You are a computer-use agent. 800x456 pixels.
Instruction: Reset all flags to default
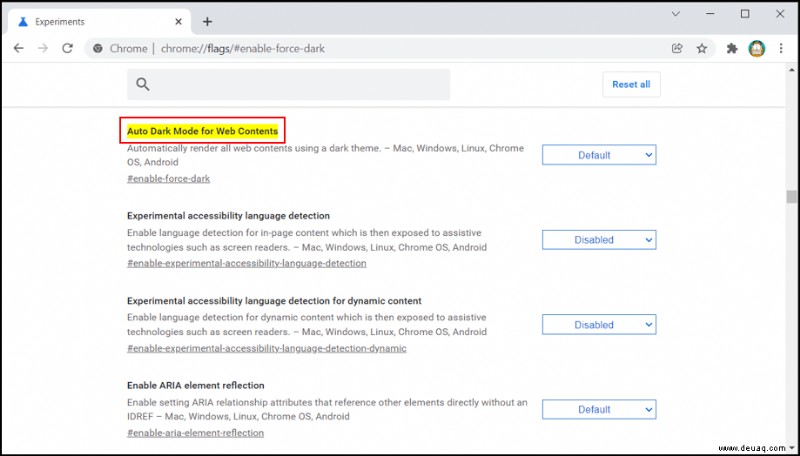tap(631, 84)
